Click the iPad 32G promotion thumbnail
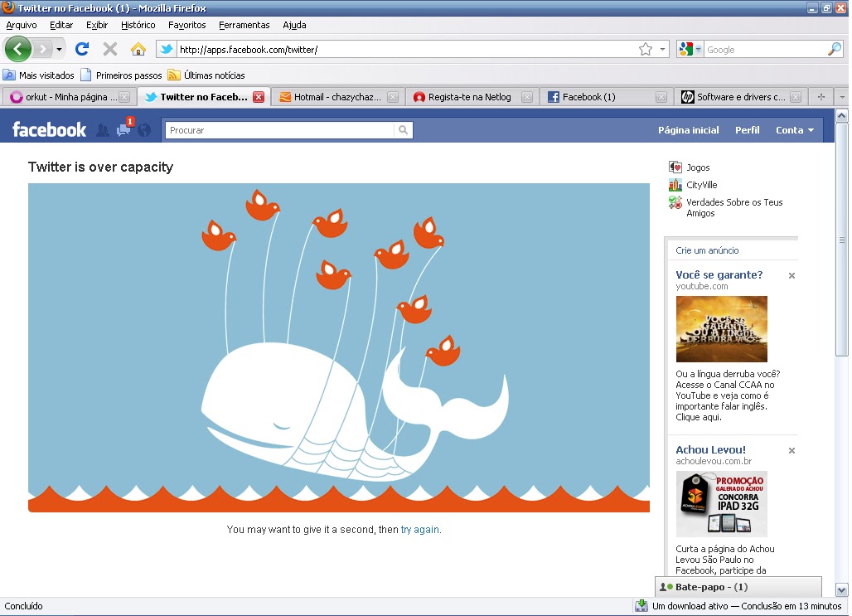 coord(722,504)
